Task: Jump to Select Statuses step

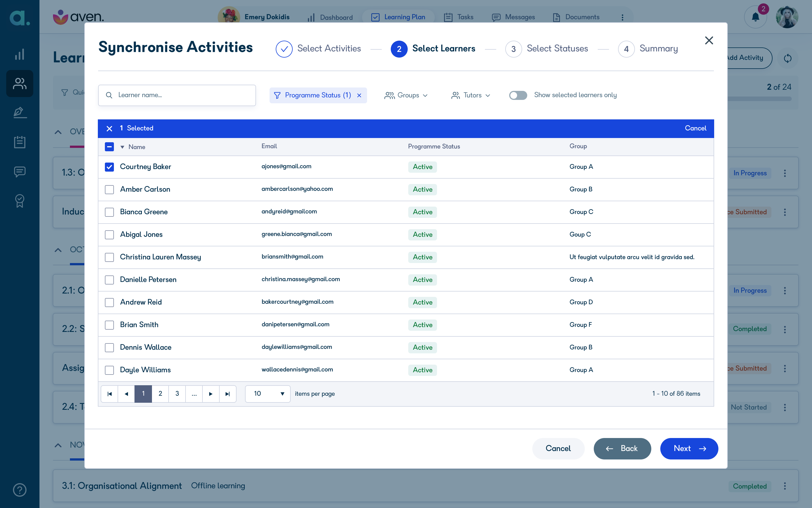Action: point(547,49)
